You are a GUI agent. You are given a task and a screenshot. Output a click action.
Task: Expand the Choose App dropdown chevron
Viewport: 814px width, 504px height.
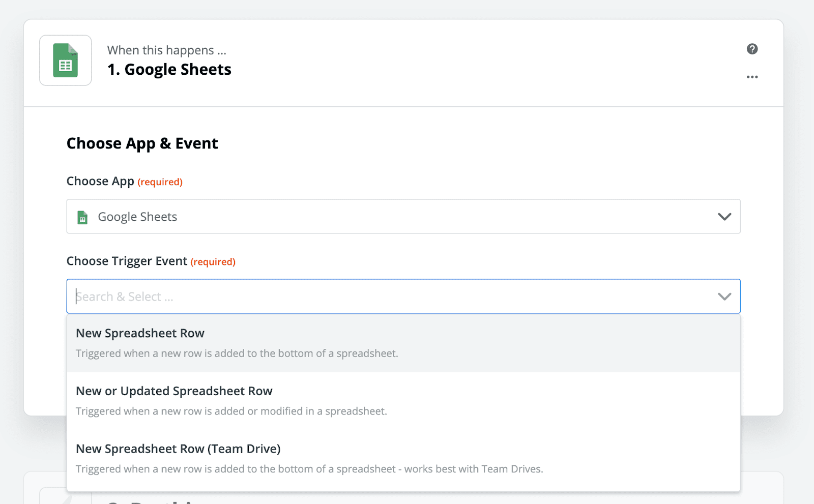coord(724,217)
